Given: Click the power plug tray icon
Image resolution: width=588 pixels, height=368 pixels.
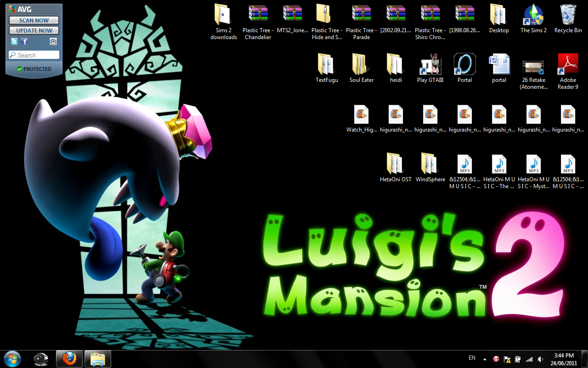Looking at the screenshot, I should pyautogui.click(x=518, y=359).
